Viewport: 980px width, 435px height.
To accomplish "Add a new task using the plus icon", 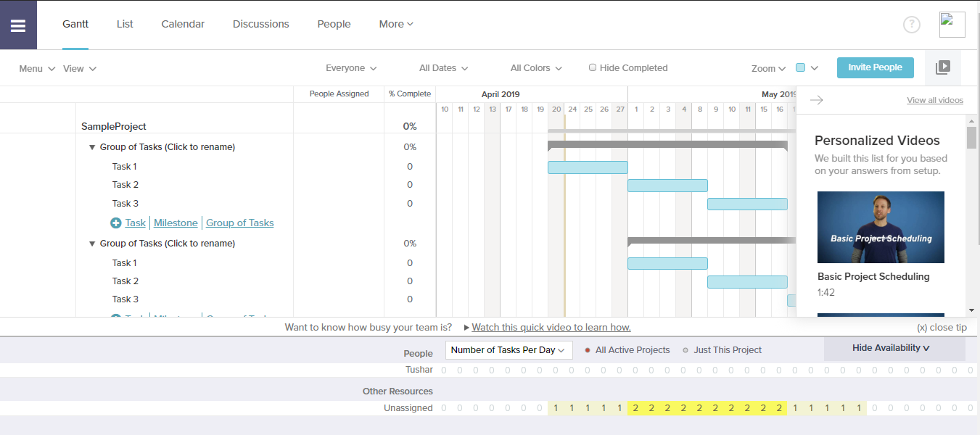I will tap(116, 223).
